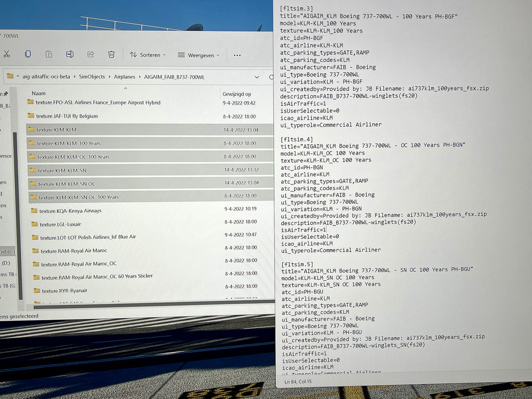Select AIGAIM_FAIB_B737-700WL breadcrumb segment
Viewport: 532px width, 399px height.
[x=174, y=77]
